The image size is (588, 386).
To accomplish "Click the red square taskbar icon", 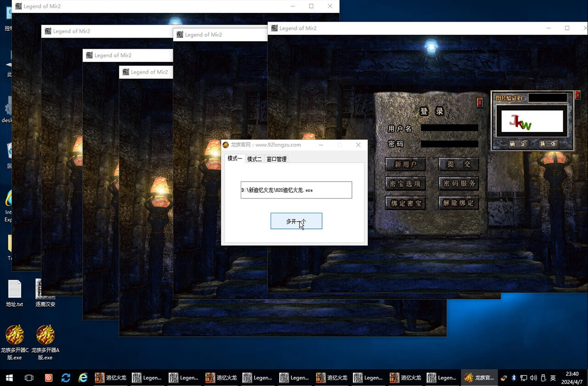I will click(x=48, y=378).
